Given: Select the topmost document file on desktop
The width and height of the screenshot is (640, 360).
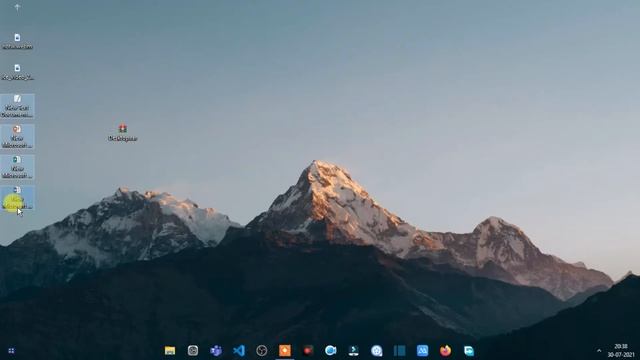Looking at the screenshot, I should point(17,41).
